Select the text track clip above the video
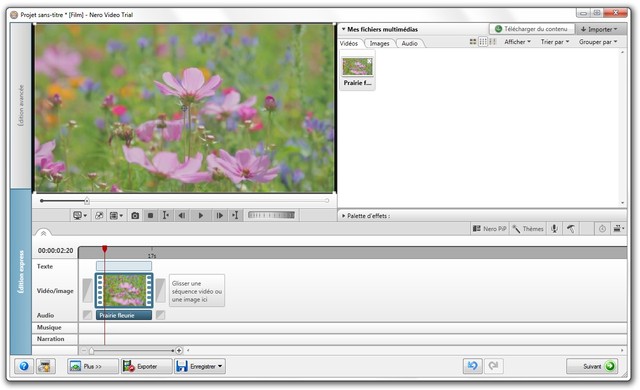The width and height of the screenshot is (640, 390). point(124,266)
